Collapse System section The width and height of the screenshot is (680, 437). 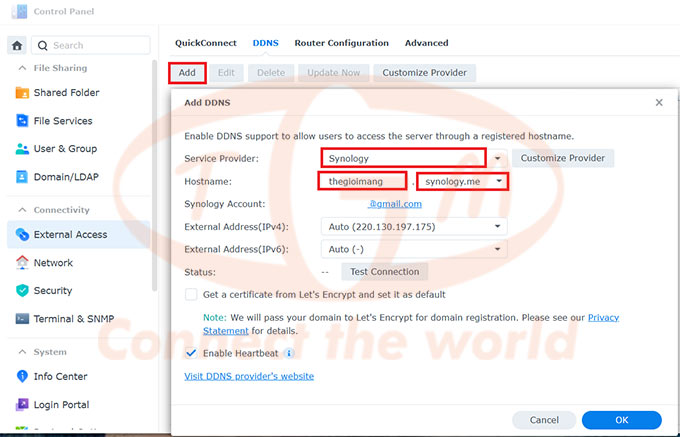pos(22,352)
